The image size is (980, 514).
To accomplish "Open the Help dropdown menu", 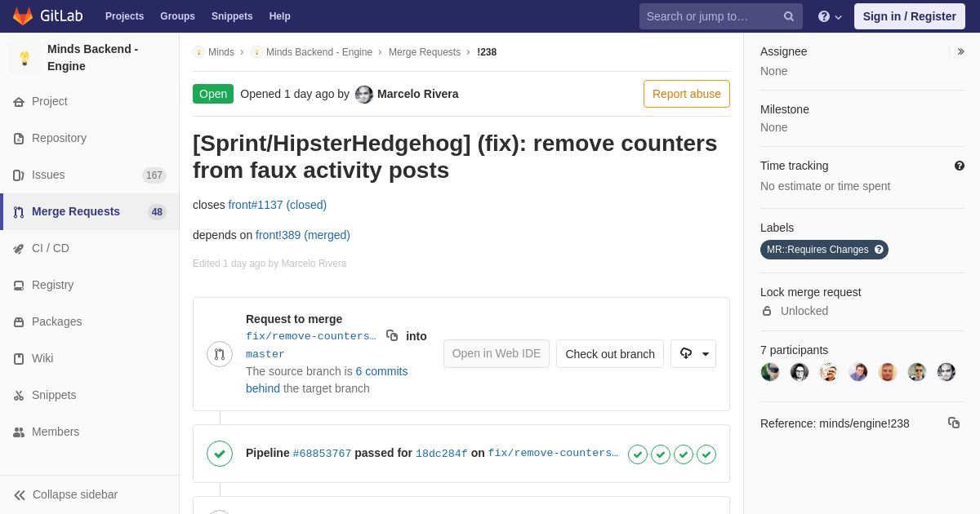I will coord(830,16).
